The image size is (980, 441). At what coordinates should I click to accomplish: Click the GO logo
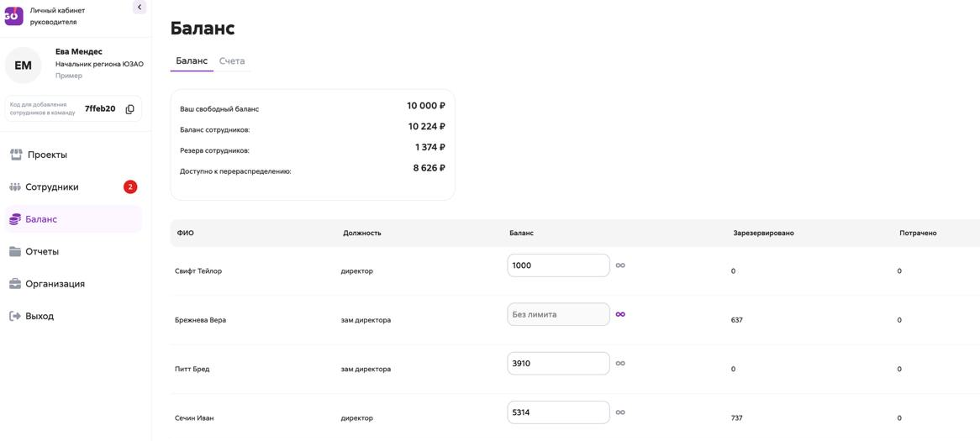pyautogui.click(x=13, y=16)
